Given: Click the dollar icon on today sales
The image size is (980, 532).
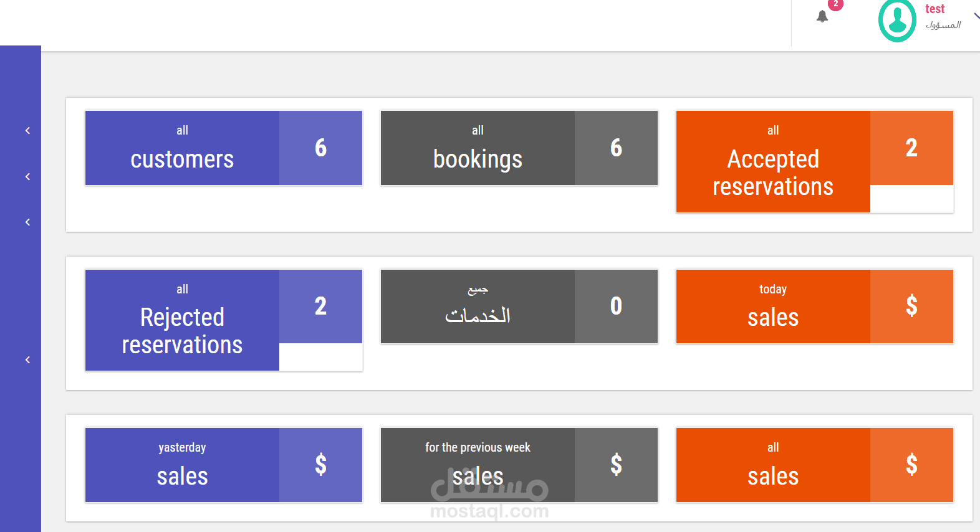Looking at the screenshot, I should pyautogui.click(x=911, y=306).
